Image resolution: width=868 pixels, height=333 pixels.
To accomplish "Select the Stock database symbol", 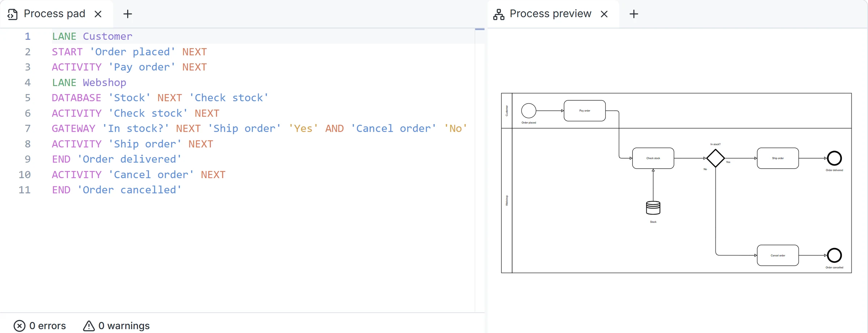I will tap(653, 208).
